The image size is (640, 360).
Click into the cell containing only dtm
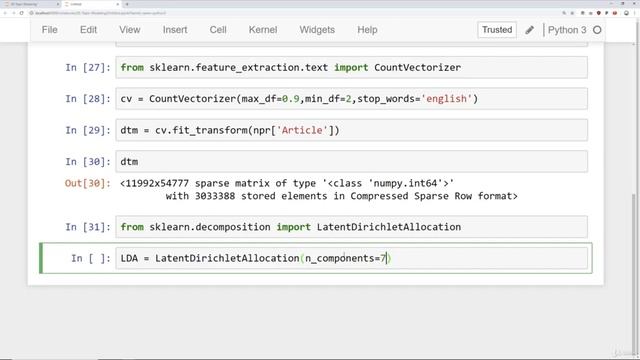351,162
